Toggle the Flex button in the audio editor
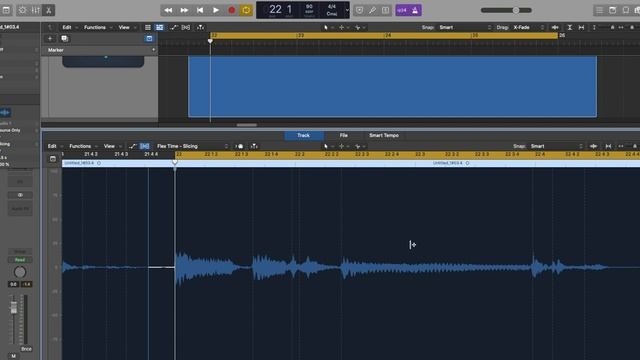The width and height of the screenshot is (640, 360). (144, 146)
